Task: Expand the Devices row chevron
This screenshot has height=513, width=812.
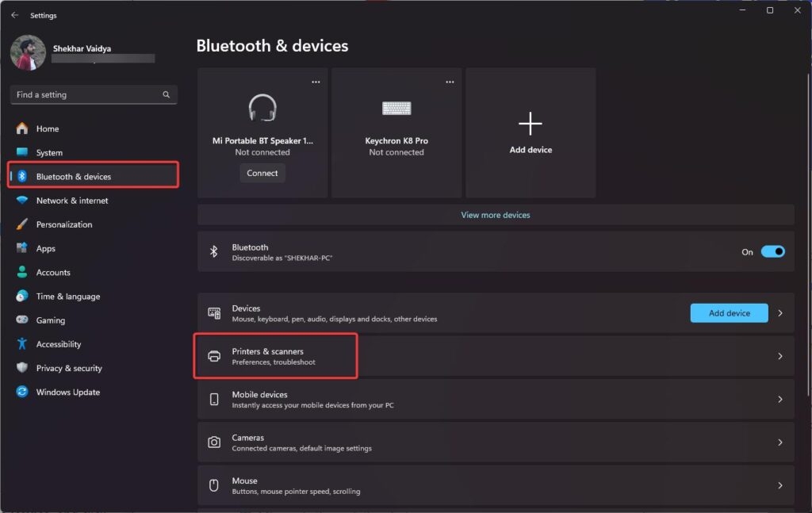Action: click(780, 313)
